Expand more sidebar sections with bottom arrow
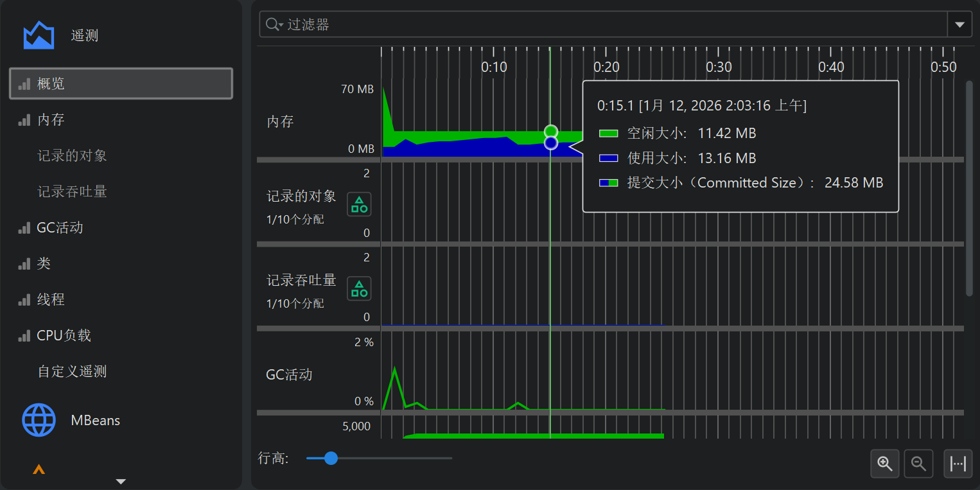The image size is (980, 490). click(x=120, y=481)
